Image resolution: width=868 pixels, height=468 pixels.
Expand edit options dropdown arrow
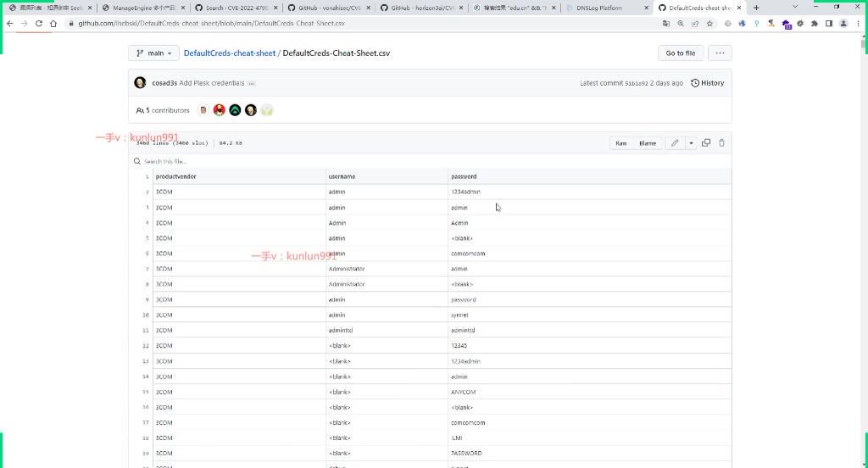click(691, 143)
